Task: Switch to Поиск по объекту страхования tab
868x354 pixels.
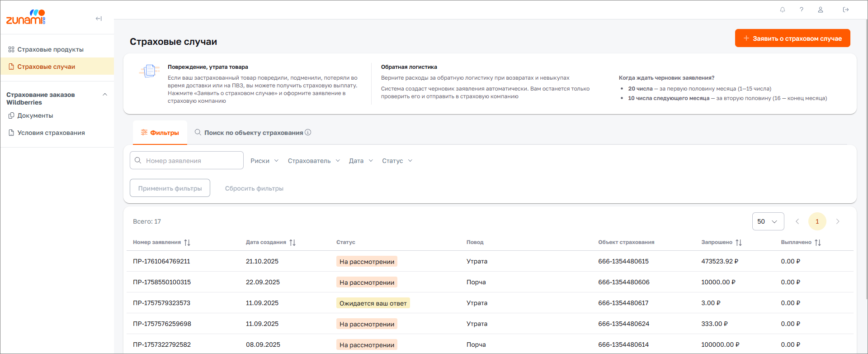Action: (x=253, y=133)
